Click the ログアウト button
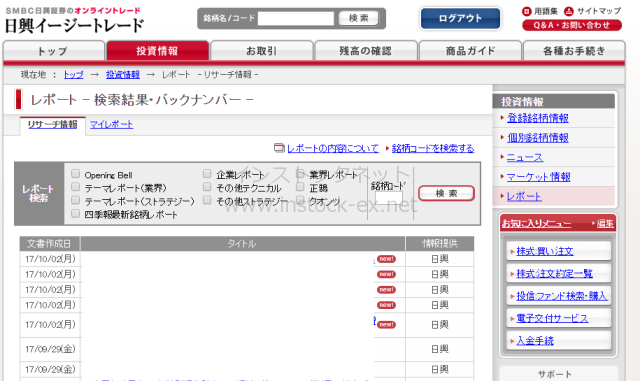The width and height of the screenshot is (640, 381). click(x=460, y=18)
